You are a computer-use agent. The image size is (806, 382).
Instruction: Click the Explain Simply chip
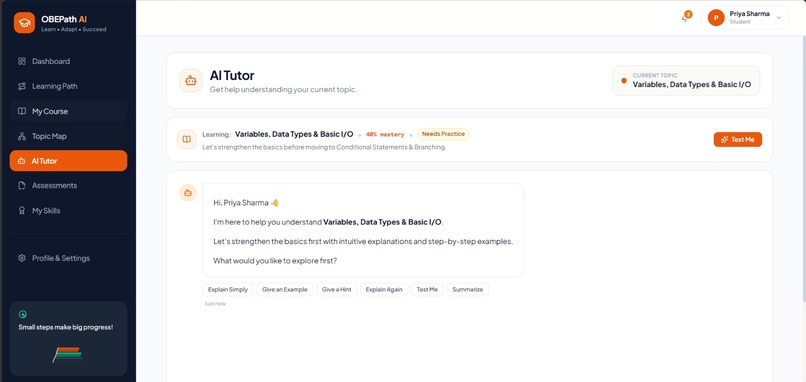pyautogui.click(x=228, y=289)
